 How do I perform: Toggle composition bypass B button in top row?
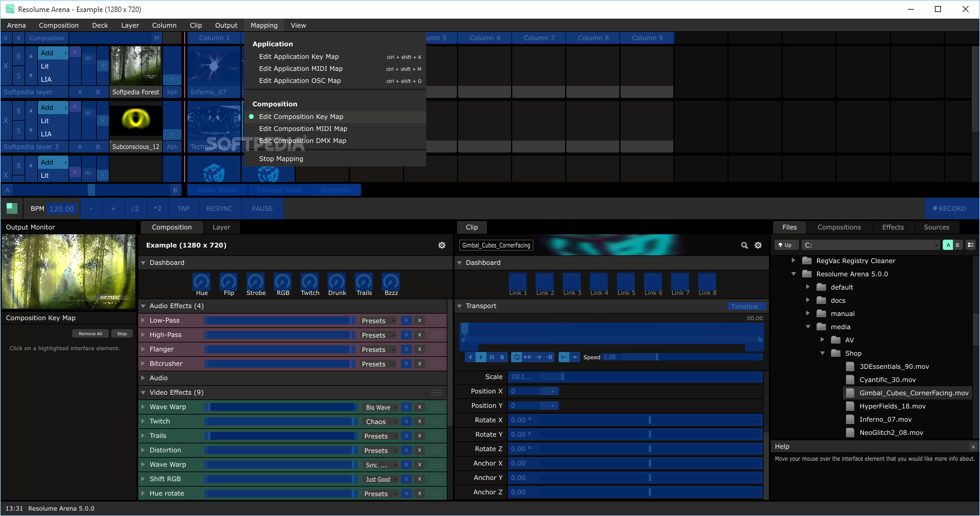tap(19, 38)
